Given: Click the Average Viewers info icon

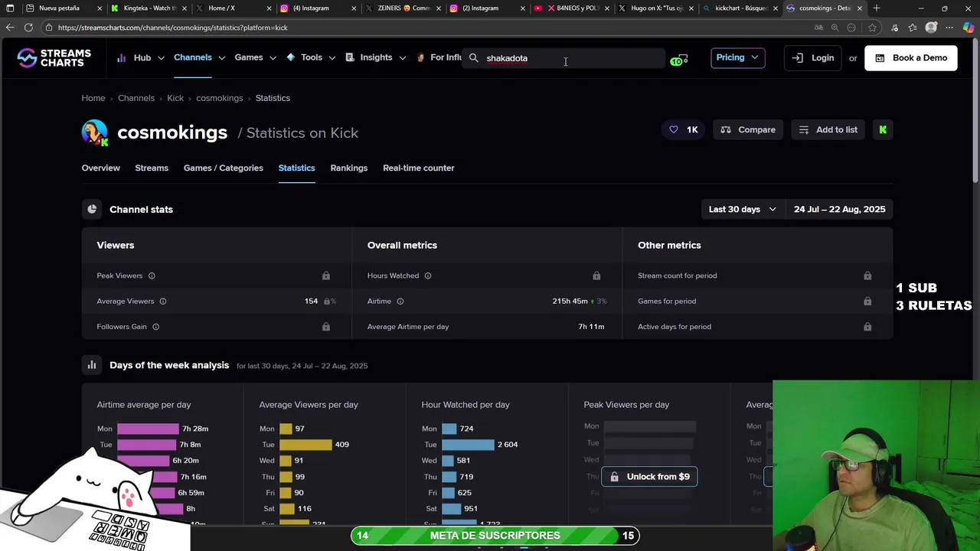Looking at the screenshot, I should [x=163, y=302].
